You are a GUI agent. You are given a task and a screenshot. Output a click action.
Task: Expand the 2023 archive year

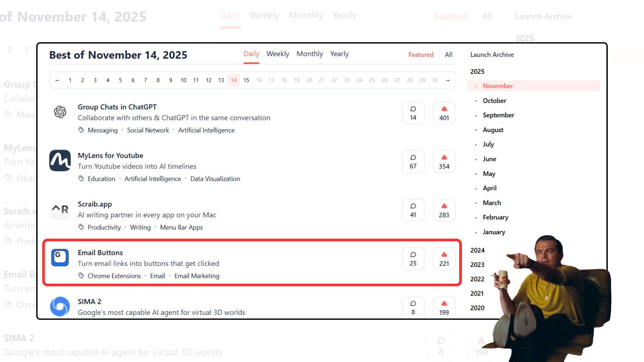coord(477,265)
